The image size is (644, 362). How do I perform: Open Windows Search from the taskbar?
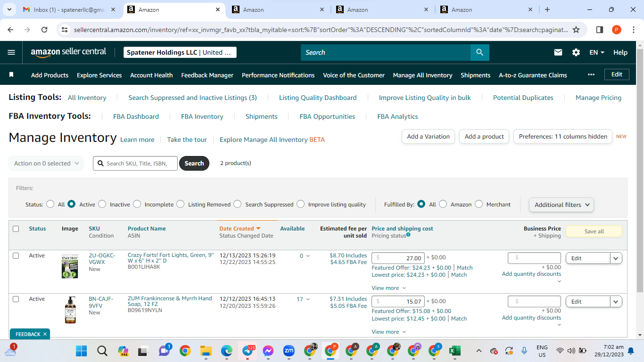tap(102, 351)
